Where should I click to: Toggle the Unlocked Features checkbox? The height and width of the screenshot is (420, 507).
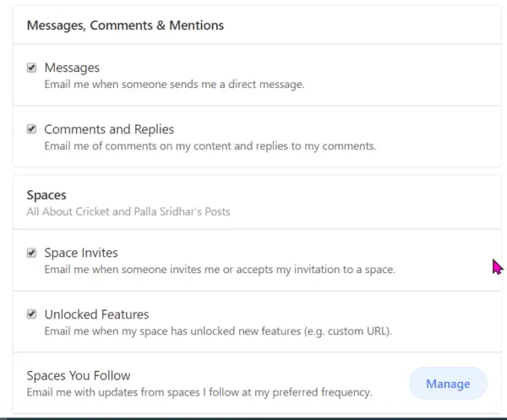pyautogui.click(x=31, y=314)
